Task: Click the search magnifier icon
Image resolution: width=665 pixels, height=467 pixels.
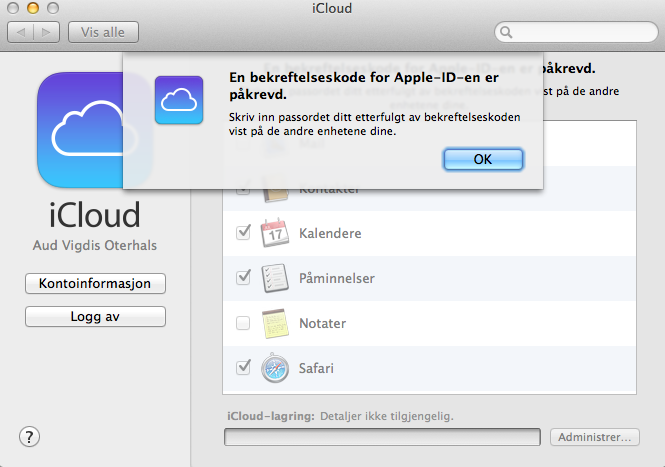Action: point(506,32)
